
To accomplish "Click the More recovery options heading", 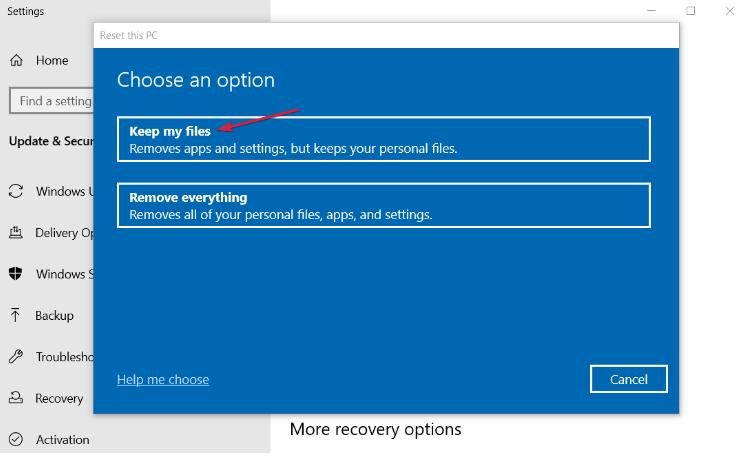I will [376, 429].
